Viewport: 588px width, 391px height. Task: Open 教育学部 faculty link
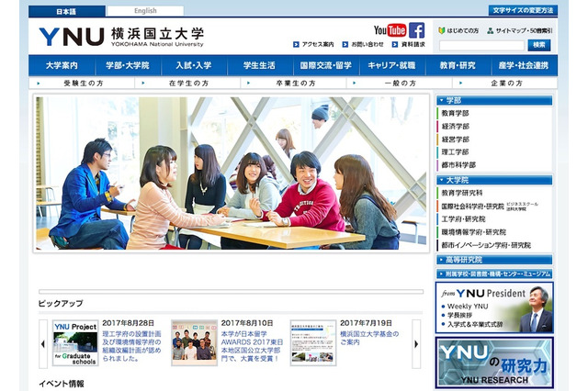point(455,113)
